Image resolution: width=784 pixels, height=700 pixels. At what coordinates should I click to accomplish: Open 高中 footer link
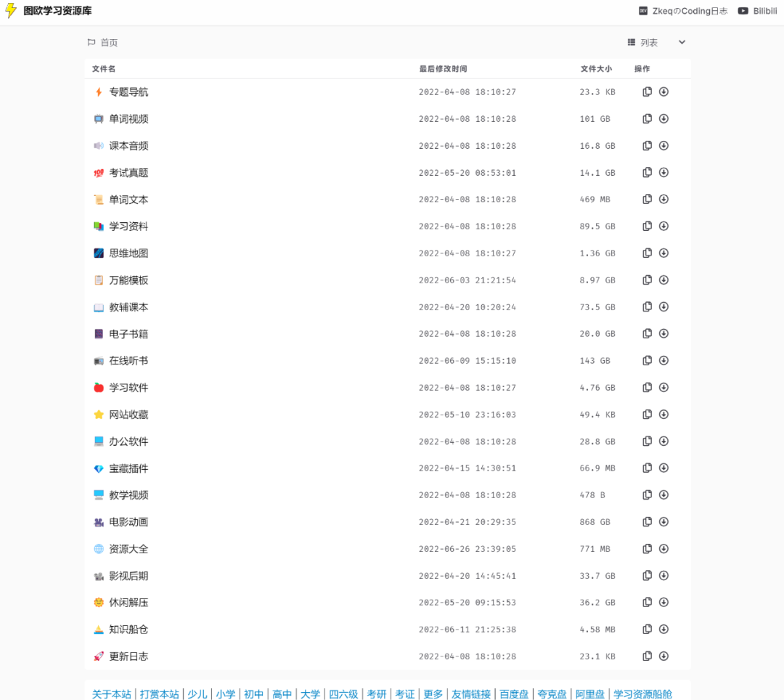[x=282, y=694]
